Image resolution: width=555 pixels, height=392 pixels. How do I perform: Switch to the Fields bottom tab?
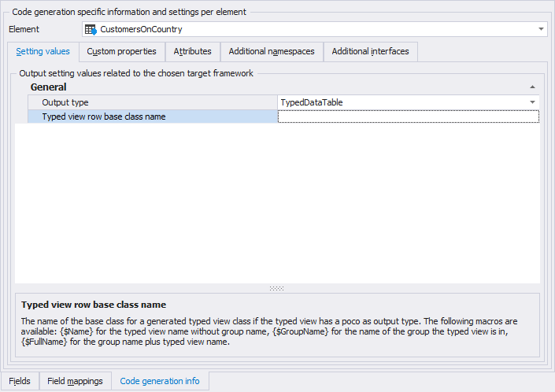pyautogui.click(x=20, y=381)
